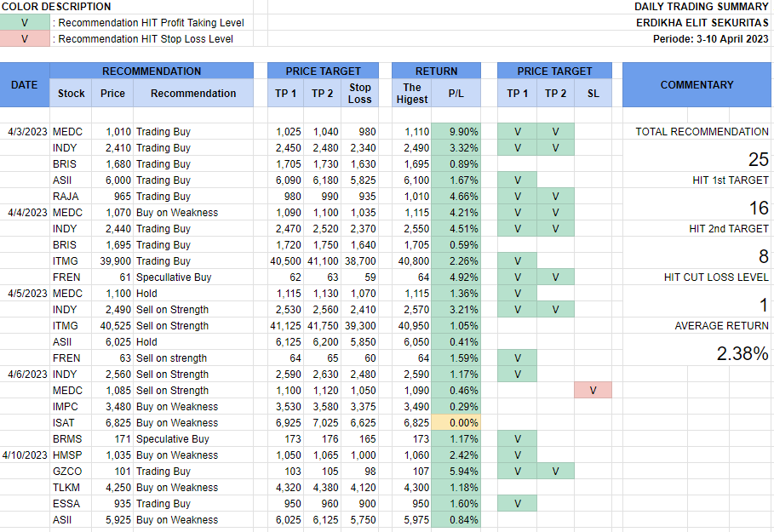Select the 4/10/2023 date cell
Screen dimensions: 774x532
[x=25, y=455]
